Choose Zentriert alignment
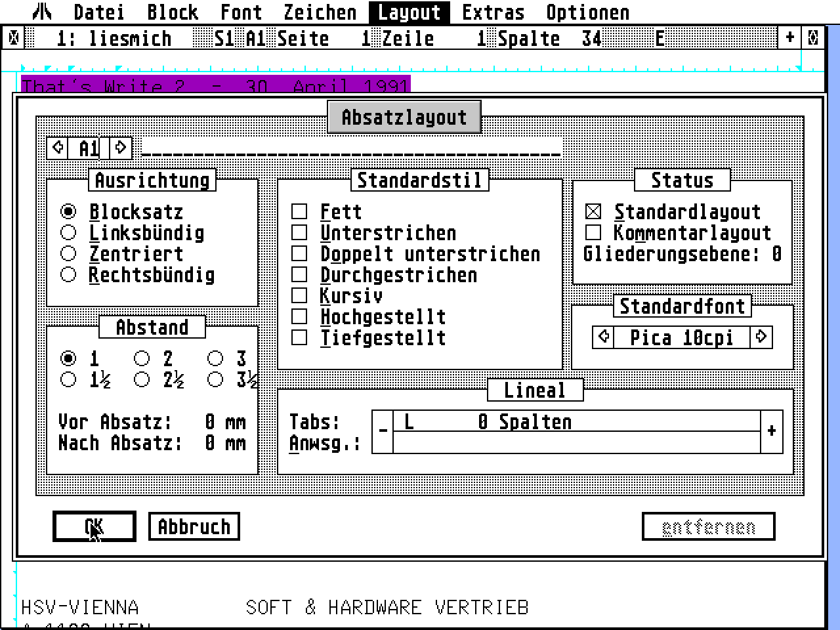840x630 pixels. point(68,254)
